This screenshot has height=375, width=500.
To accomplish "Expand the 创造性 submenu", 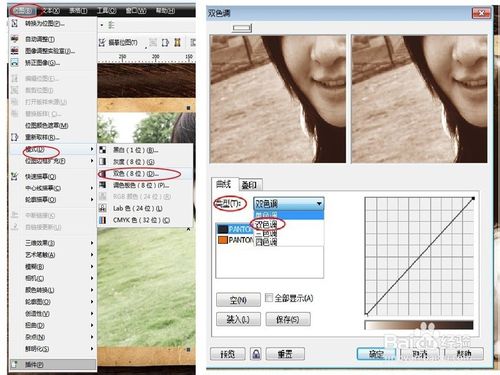I will [x=52, y=314].
